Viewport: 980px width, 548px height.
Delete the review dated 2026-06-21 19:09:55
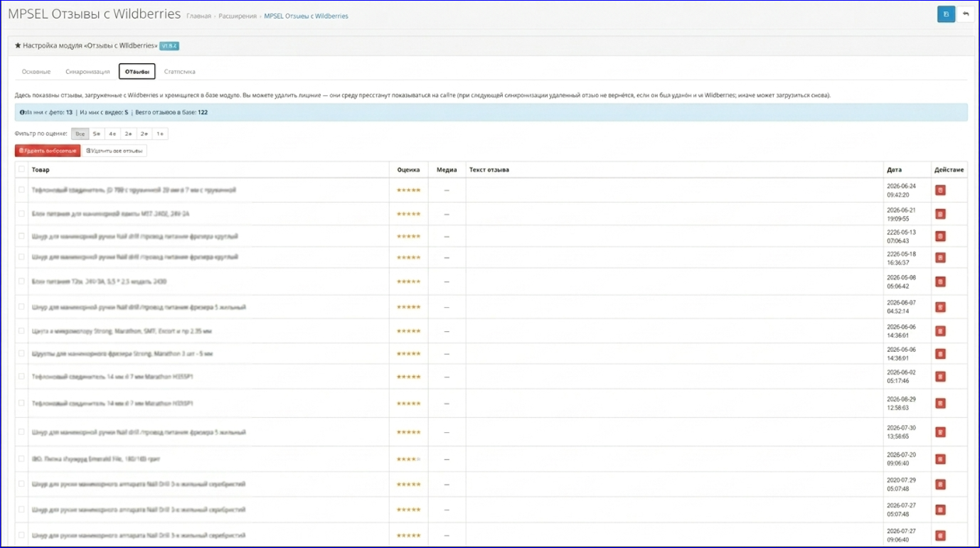tap(940, 214)
